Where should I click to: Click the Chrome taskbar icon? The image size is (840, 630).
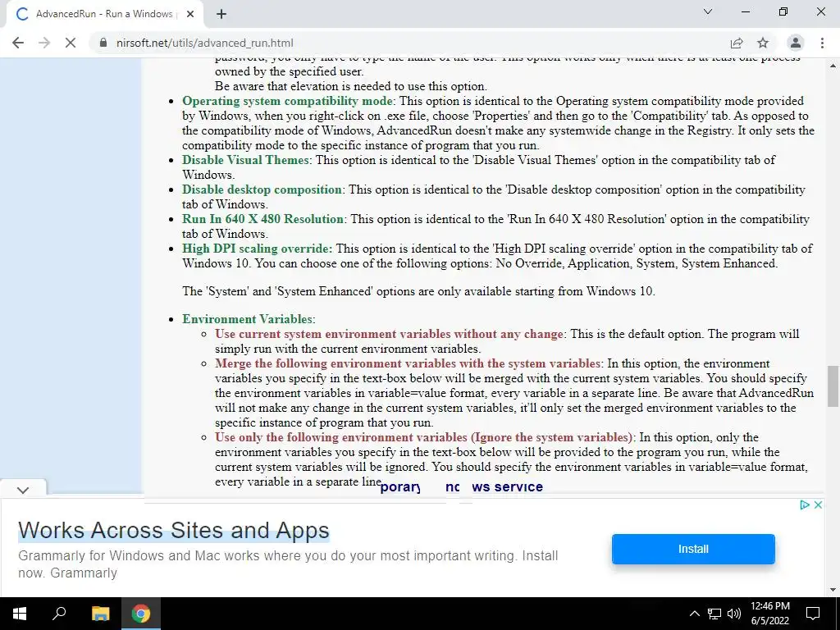[x=141, y=614]
